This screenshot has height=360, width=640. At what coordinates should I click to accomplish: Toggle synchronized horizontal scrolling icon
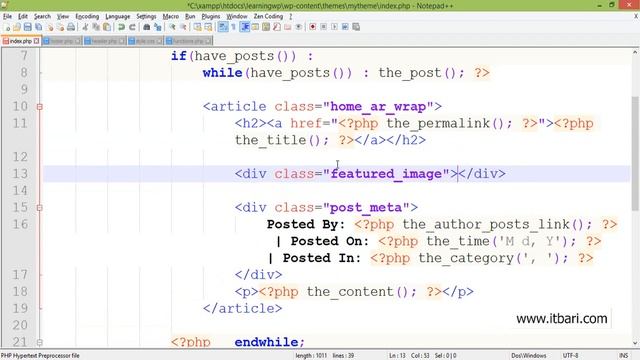click(208, 27)
